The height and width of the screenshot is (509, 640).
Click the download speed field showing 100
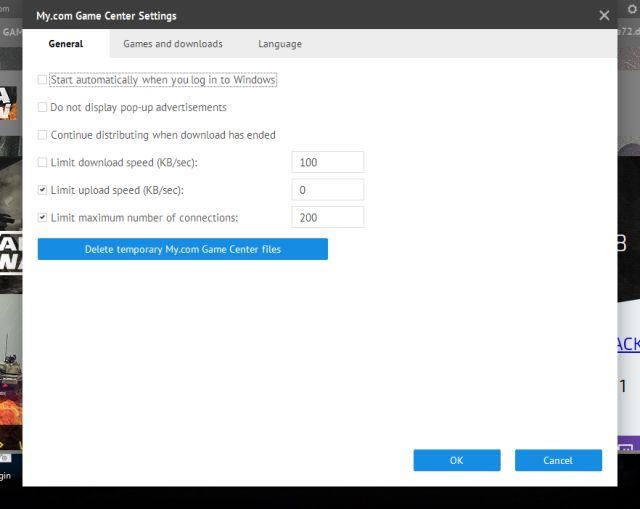click(x=328, y=162)
